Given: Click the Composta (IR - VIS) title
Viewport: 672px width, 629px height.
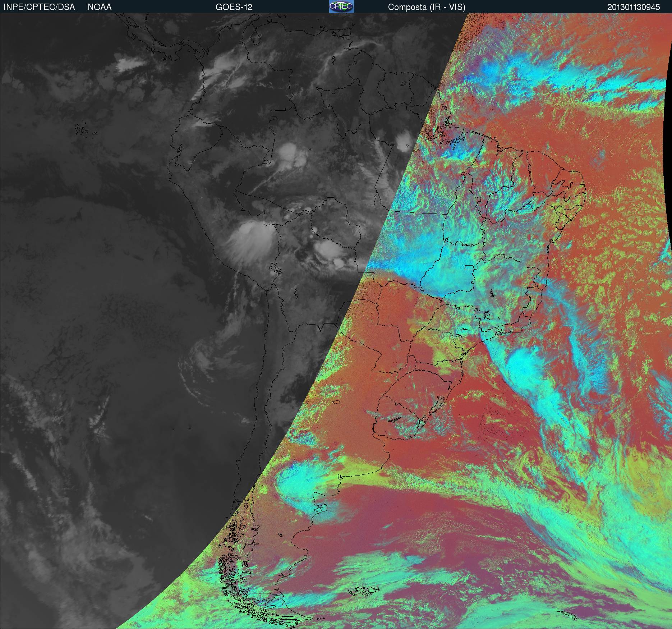Looking at the screenshot, I should (x=427, y=7).
